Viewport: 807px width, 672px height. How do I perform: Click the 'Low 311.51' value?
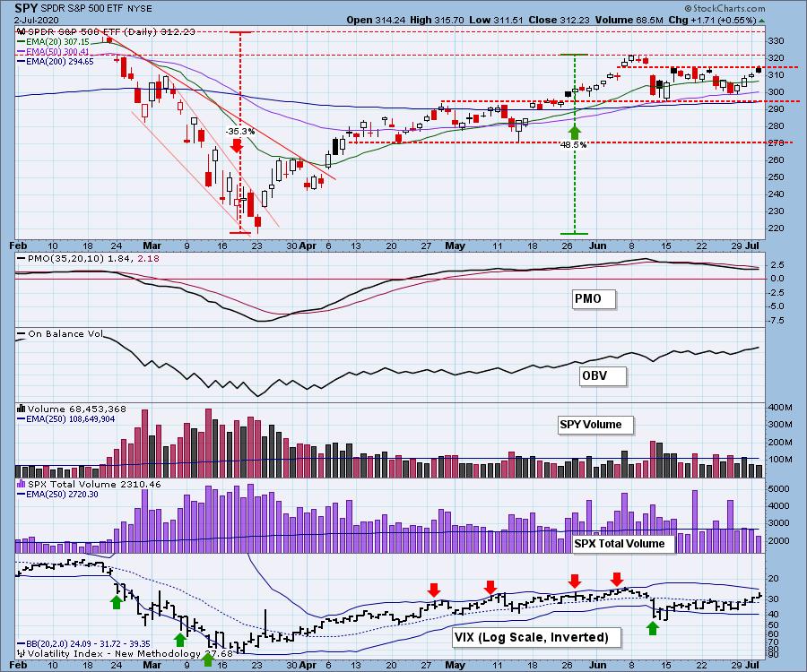pyautogui.click(x=496, y=20)
